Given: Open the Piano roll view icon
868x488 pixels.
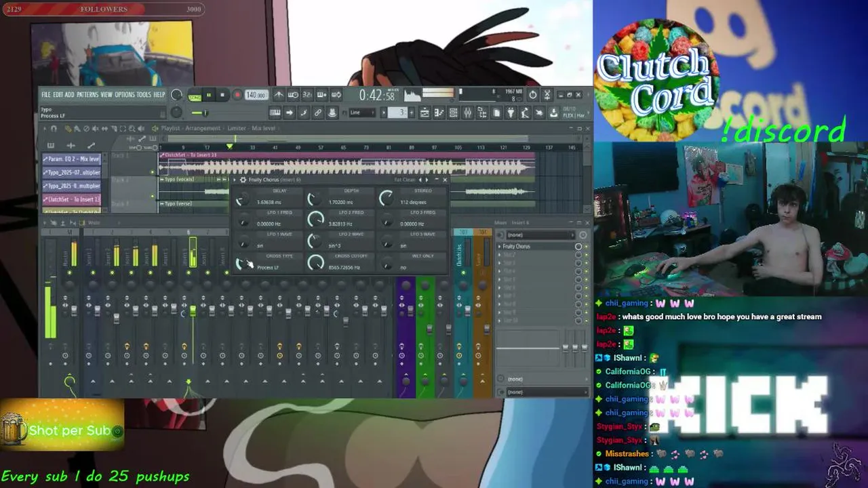Looking at the screenshot, I should 439,113.
